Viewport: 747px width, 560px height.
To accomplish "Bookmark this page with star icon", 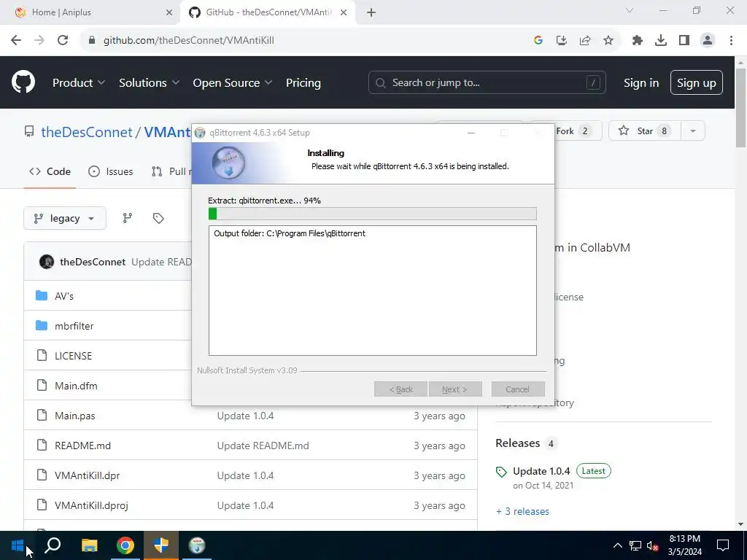I will [608, 41].
